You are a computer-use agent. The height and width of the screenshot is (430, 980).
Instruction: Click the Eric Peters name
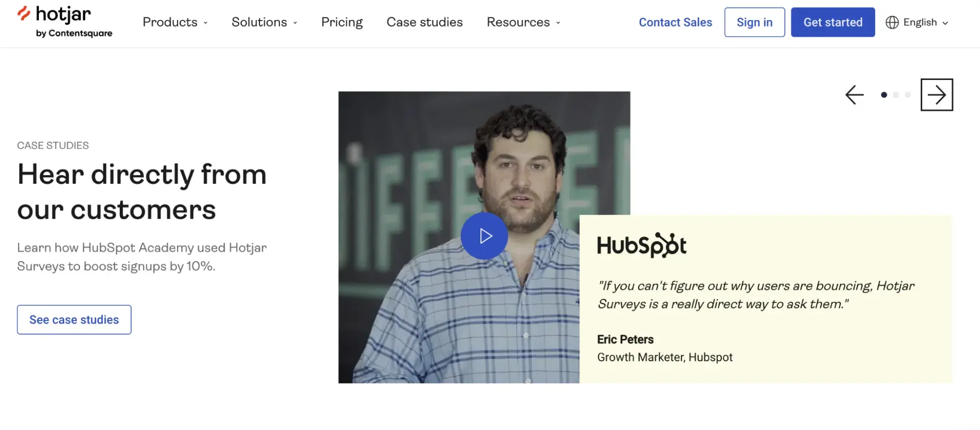pyautogui.click(x=625, y=339)
